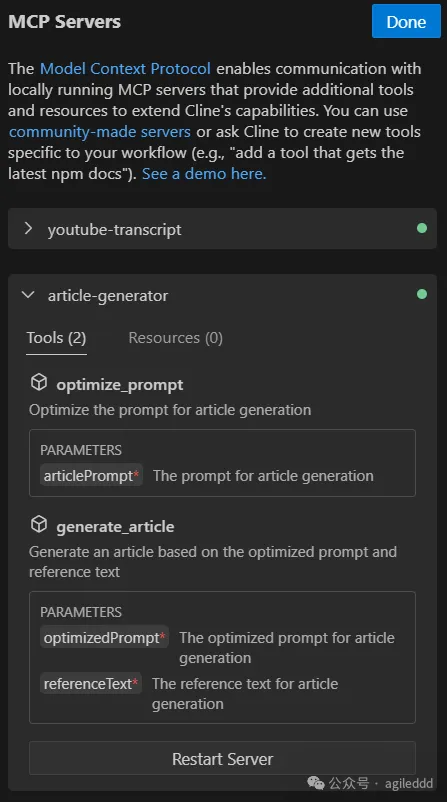447x802 pixels.
Task: Click the green status dot for article-generator
Action: pos(422,294)
